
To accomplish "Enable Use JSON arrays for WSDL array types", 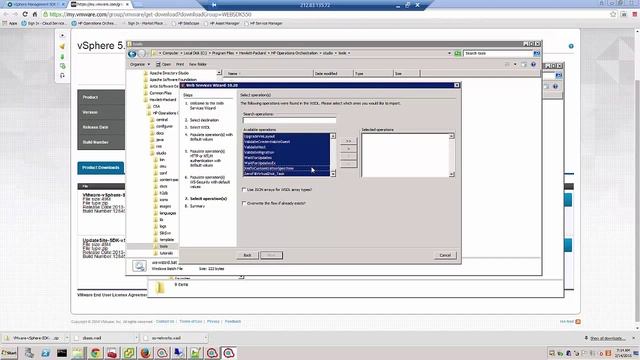I will (x=244, y=190).
